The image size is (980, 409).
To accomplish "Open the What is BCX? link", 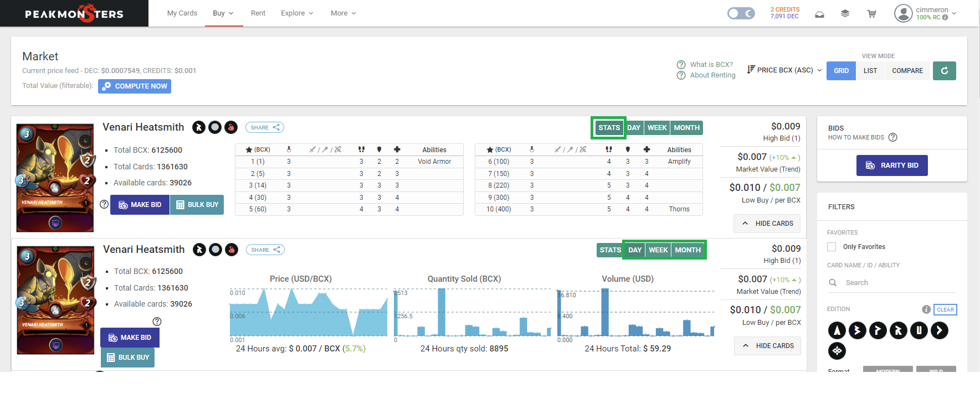I will click(711, 65).
